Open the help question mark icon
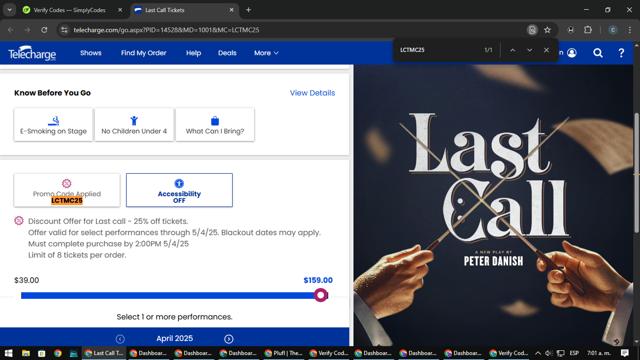Screen dimensions: 640x360 [621, 53]
